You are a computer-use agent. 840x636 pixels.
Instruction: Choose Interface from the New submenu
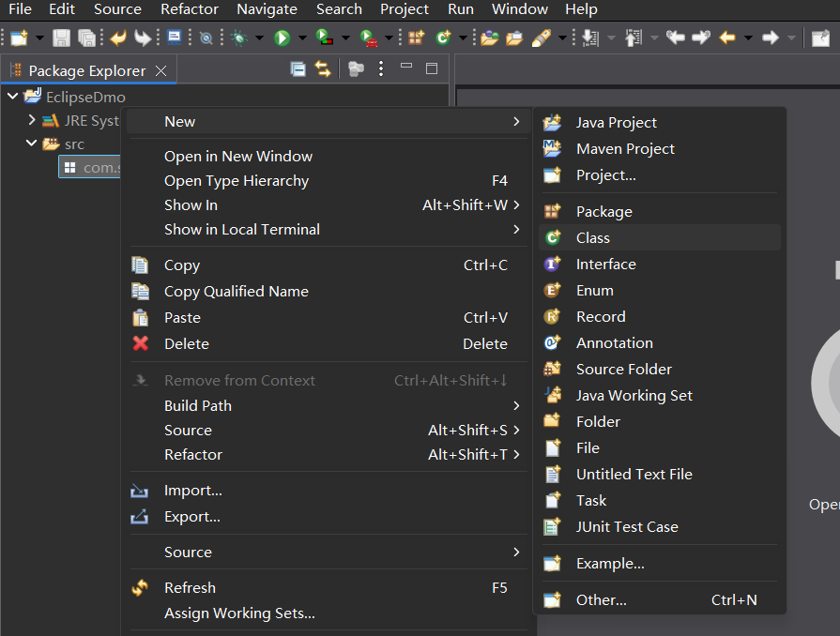coord(660,265)
